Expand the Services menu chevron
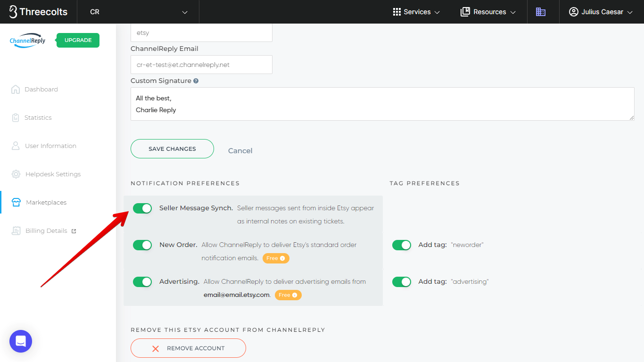The width and height of the screenshot is (644, 362). [x=437, y=12]
